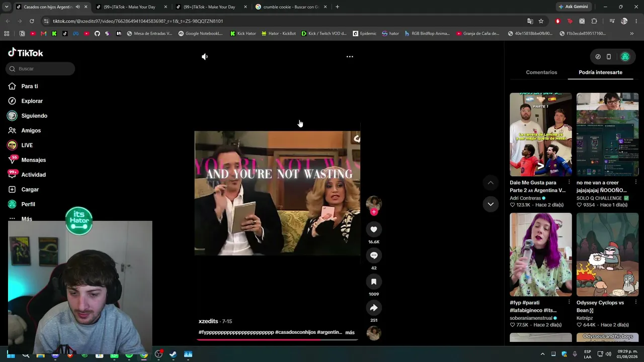The height and width of the screenshot is (362, 644).
Task: Click the xzedits username under the video
Action: pyautogui.click(x=208, y=321)
